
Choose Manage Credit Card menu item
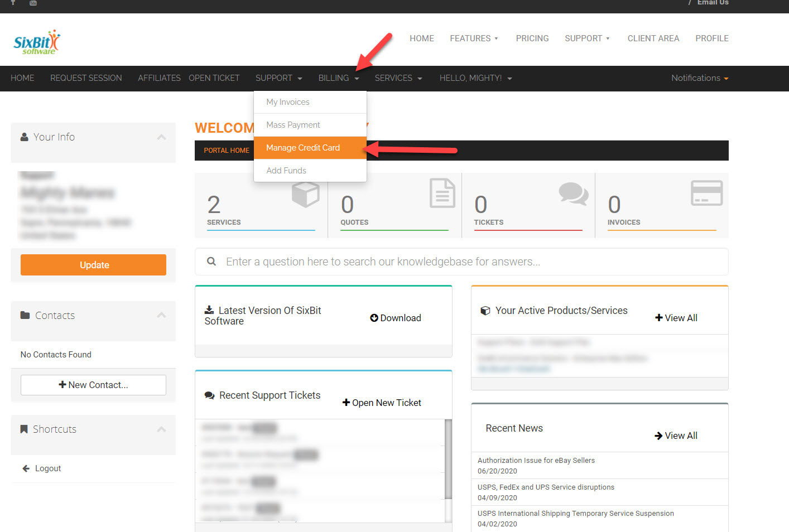[310, 148]
